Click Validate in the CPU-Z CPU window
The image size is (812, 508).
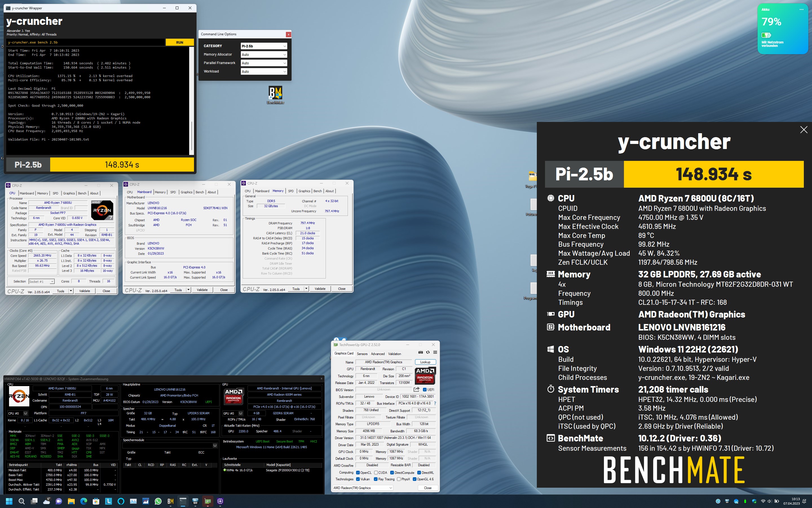click(x=85, y=291)
